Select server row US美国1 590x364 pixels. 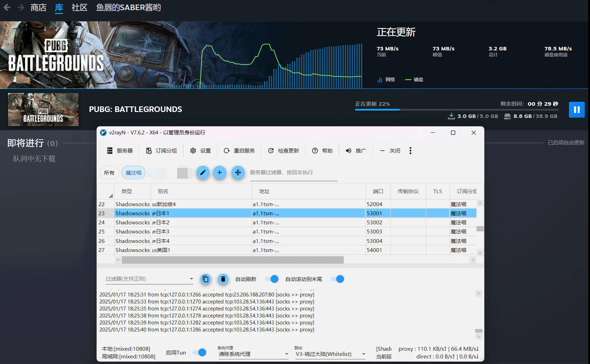pos(287,250)
